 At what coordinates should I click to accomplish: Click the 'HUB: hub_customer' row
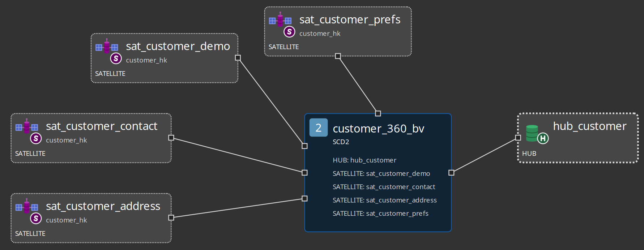point(364,160)
